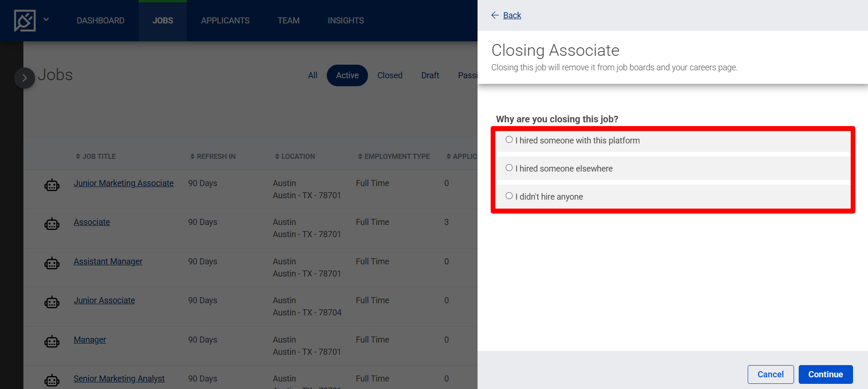This screenshot has width=868, height=389.
Task: Select 'I hired someone with this platform'
Action: [509, 140]
